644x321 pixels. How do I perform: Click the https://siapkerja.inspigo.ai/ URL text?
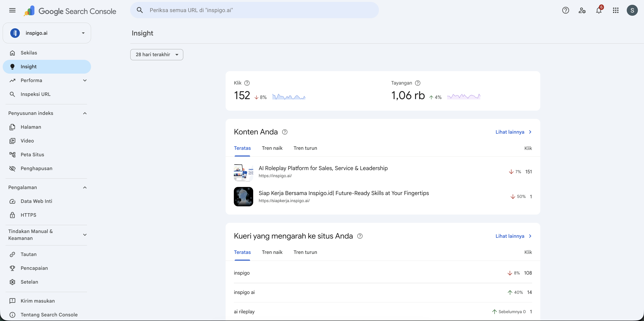(284, 201)
